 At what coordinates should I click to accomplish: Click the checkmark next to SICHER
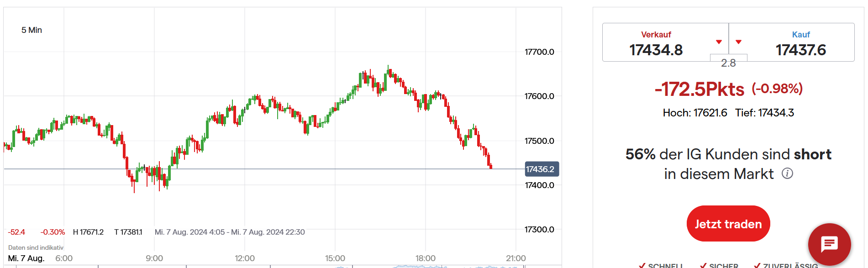click(704, 265)
